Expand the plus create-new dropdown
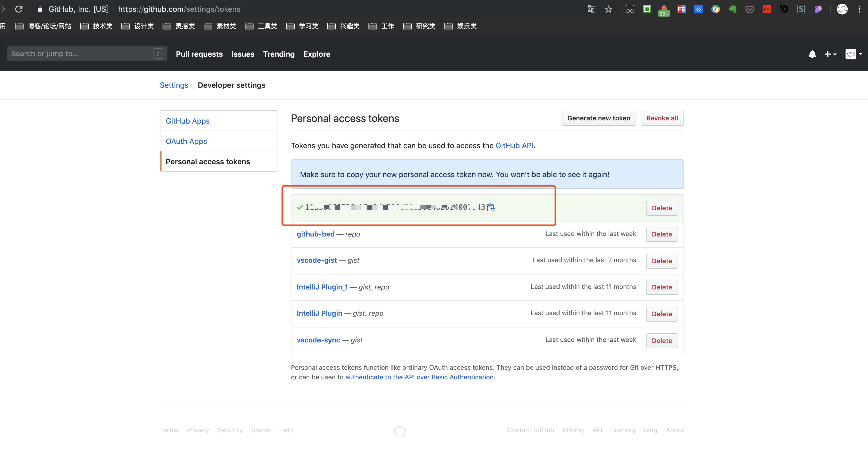868x473 pixels. [830, 54]
